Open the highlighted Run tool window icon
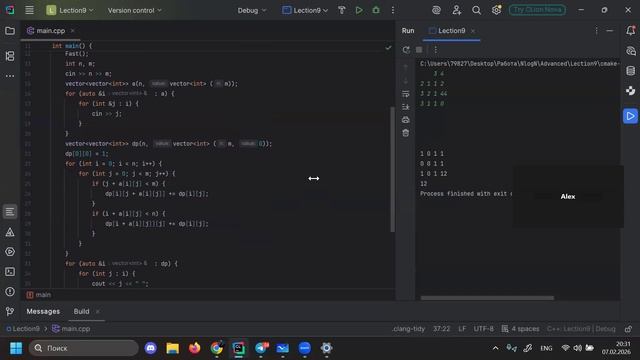 pyautogui.click(x=631, y=116)
